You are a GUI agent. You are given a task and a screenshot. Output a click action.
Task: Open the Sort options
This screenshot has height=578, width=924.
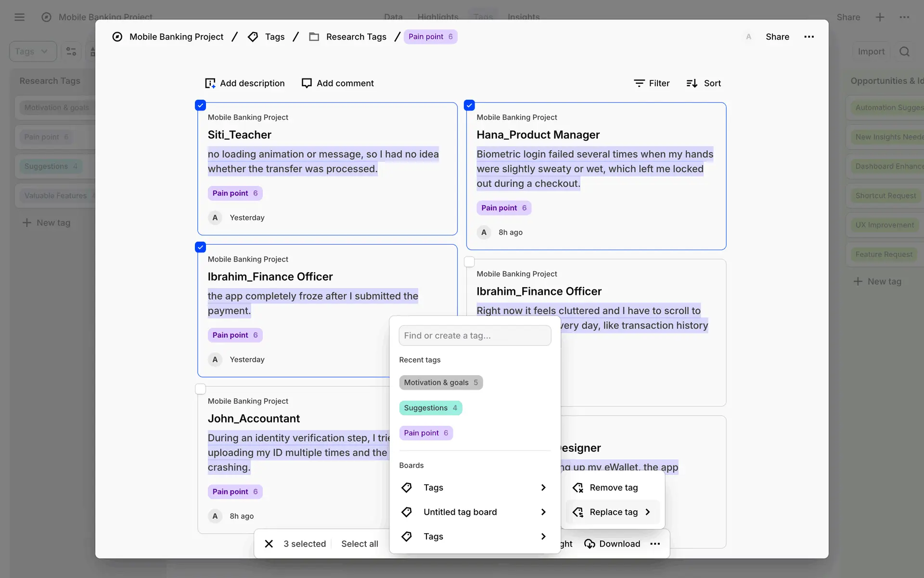click(704, 83)
